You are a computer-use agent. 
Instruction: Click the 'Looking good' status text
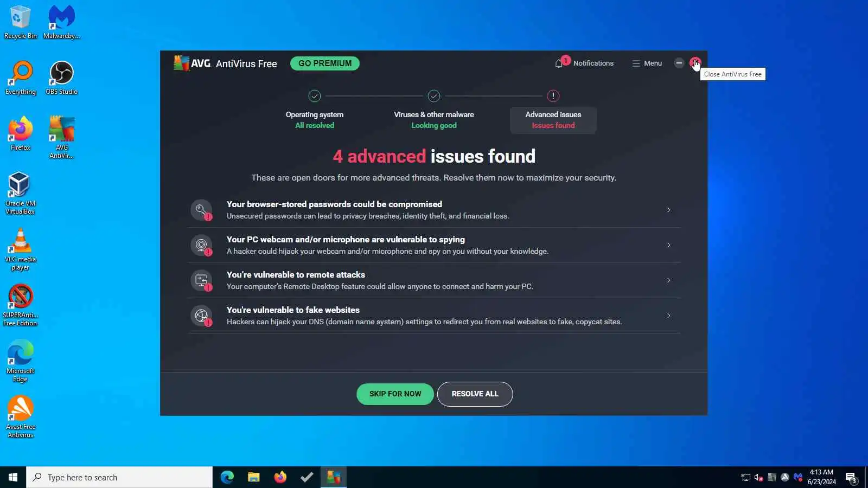tap(434, 126)
